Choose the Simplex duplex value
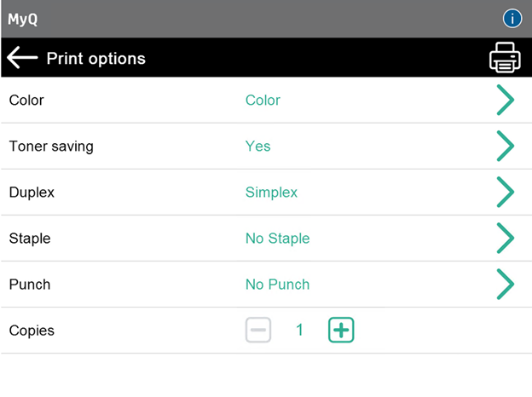This screenshot has height=397, width=532. pos(271,192)
